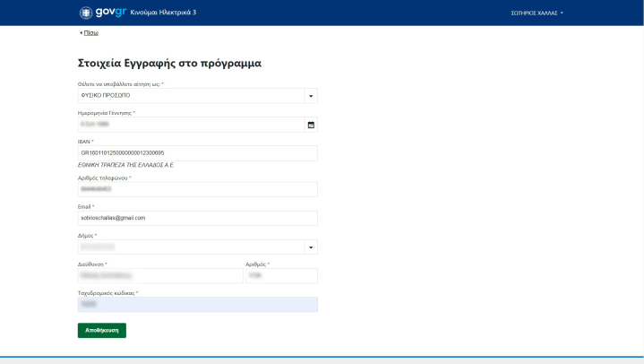Viewport: 644px width, 364px height.
Task: Click into the IBAN field
Action: (197, 153)
